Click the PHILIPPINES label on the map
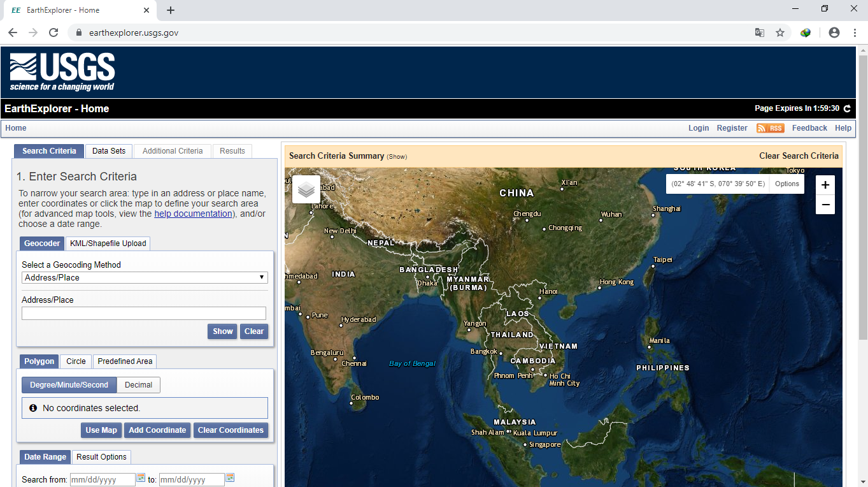 663,368
